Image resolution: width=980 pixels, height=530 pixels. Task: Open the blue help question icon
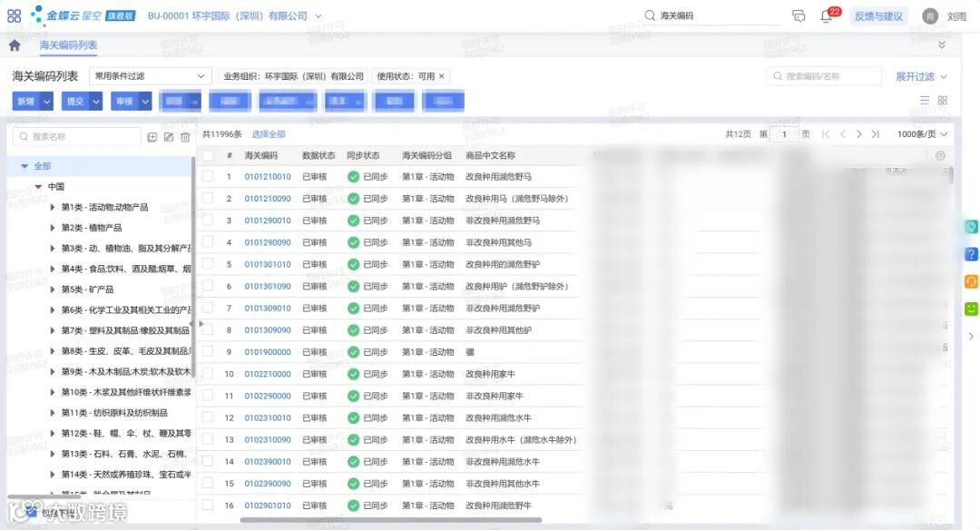coord(971,254)
